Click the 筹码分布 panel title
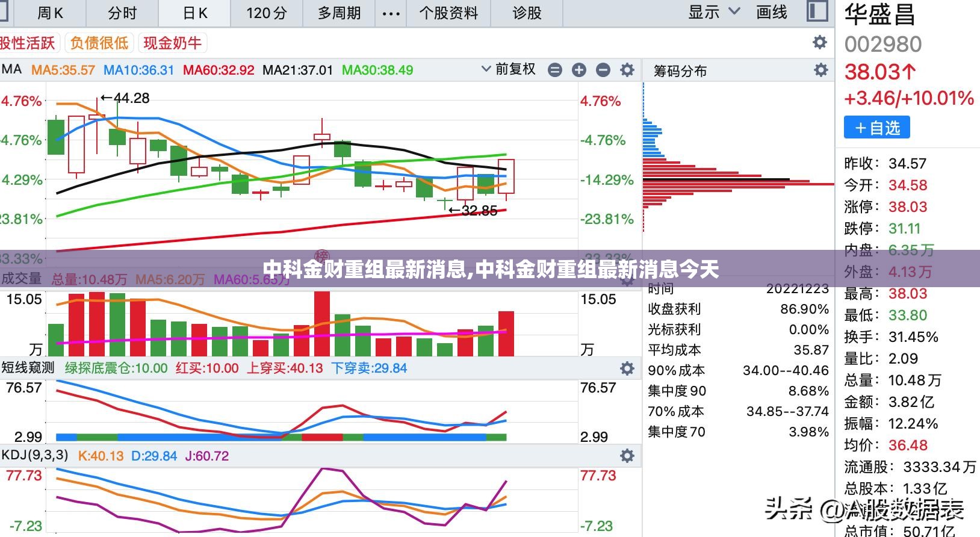The image size is (980, 537). pyautogui.click(x=680, y=71)
